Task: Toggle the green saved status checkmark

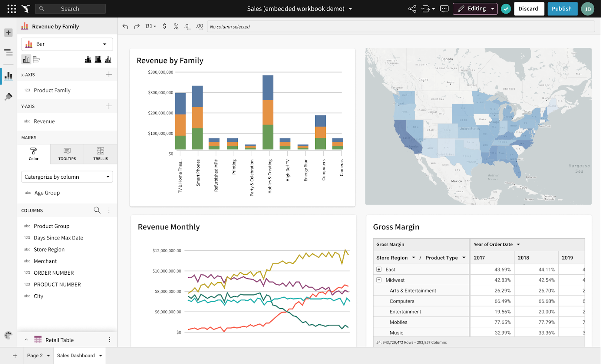Action: pos(506,9)
